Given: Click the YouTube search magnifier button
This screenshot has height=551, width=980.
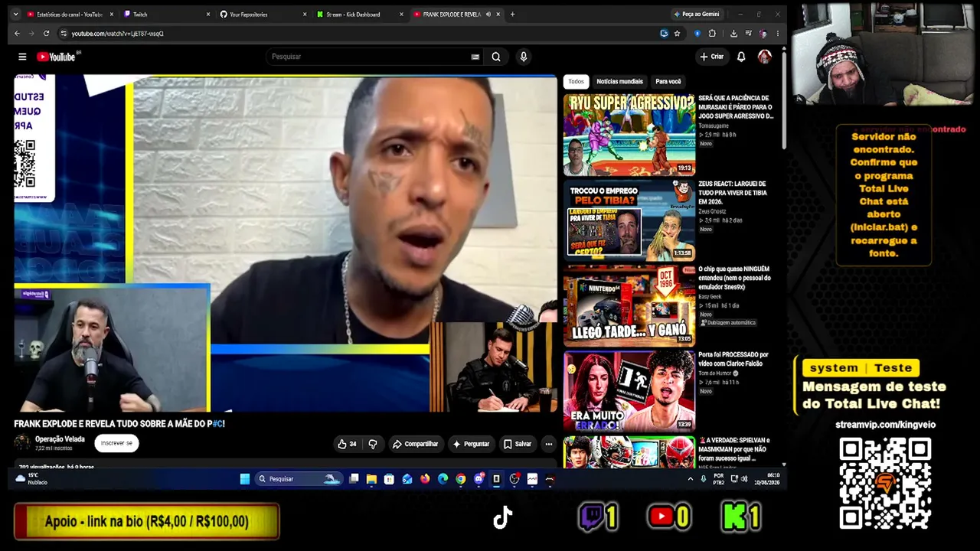Looking at the screenshot, I should [496, 57].
